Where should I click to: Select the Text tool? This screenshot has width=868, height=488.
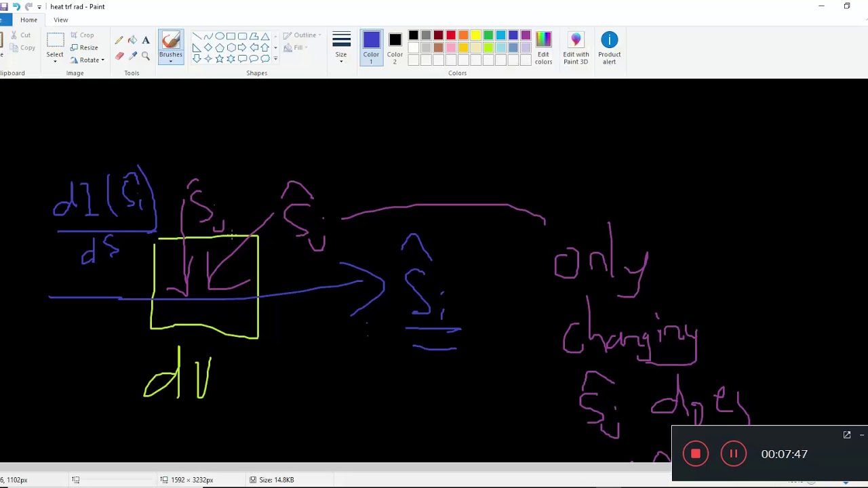(146, 40)
